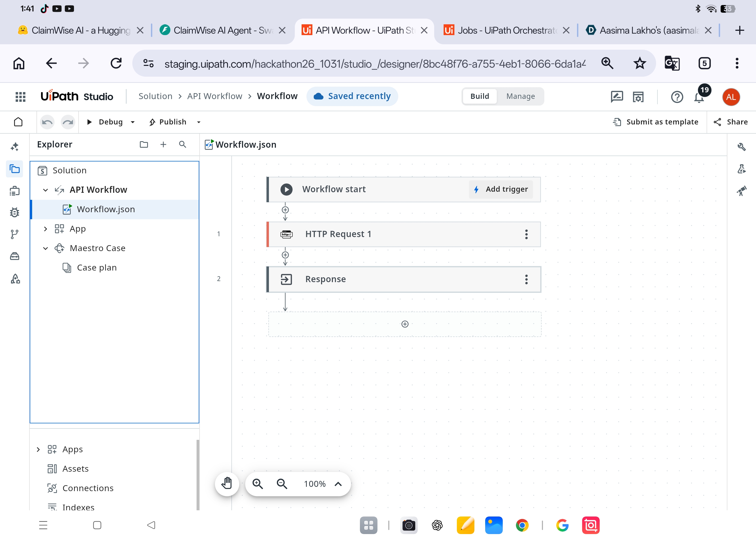Go back with the browser arrow
756x540 pixels.
tap(51, 63)
